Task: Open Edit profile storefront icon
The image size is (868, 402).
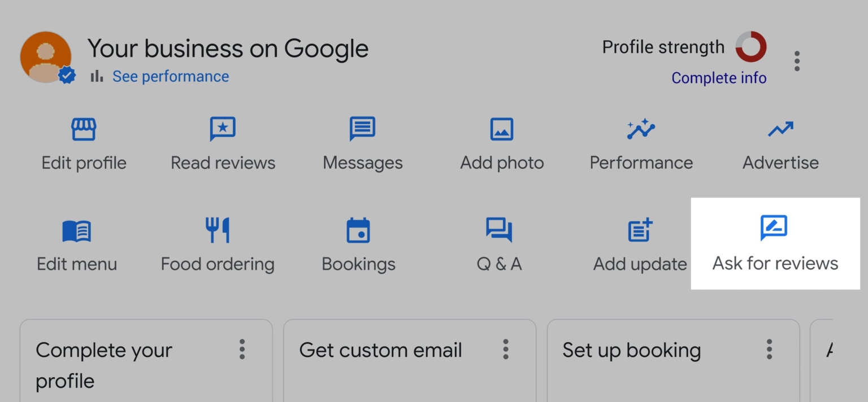Action: point(84,129)
